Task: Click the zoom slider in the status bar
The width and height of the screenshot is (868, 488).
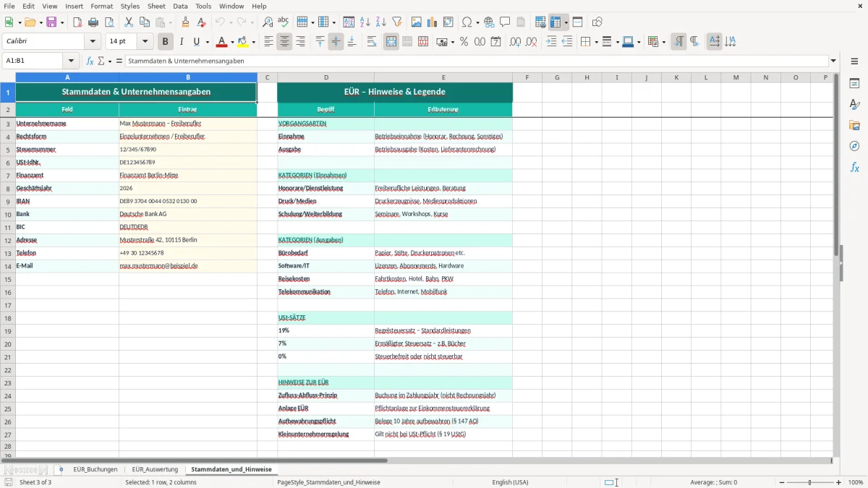Action: (x=809, y=482)
